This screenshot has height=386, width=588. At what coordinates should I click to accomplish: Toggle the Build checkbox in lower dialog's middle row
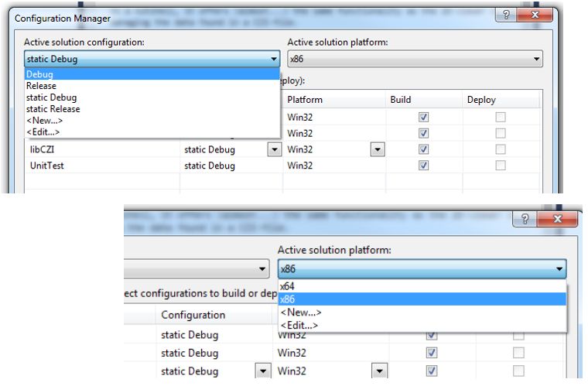click(432, 353)
